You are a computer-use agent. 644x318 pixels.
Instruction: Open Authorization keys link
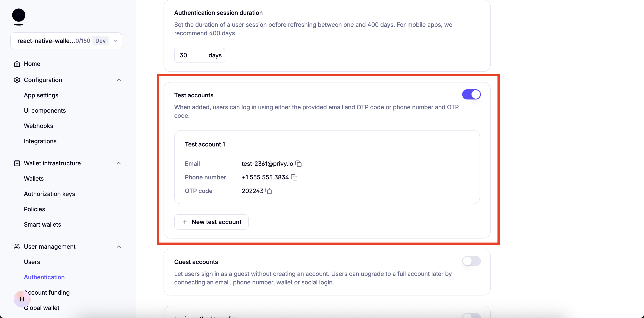click(x=49, y=194)
